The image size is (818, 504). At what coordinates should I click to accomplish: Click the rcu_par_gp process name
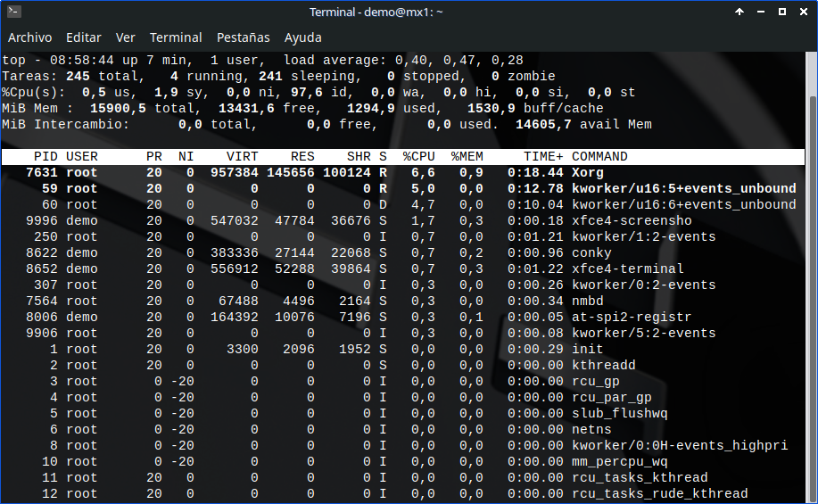[x=611, y=398]
